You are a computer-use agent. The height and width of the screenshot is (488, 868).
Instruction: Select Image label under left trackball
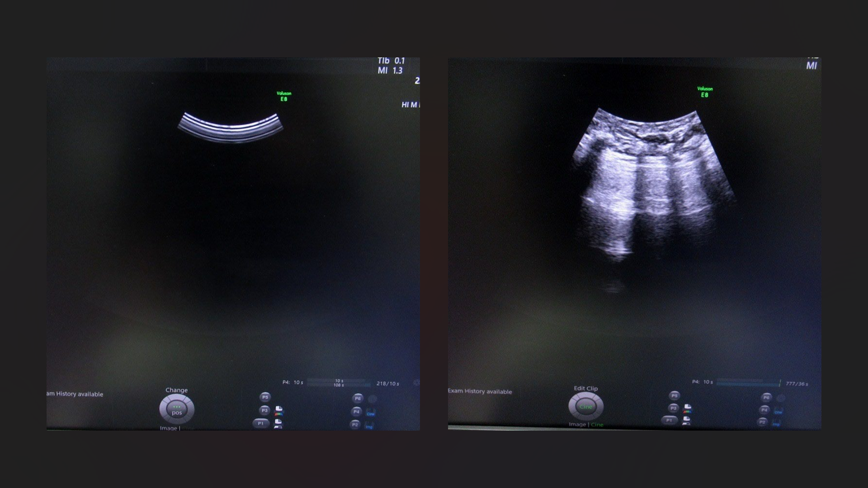pos(168,428)
